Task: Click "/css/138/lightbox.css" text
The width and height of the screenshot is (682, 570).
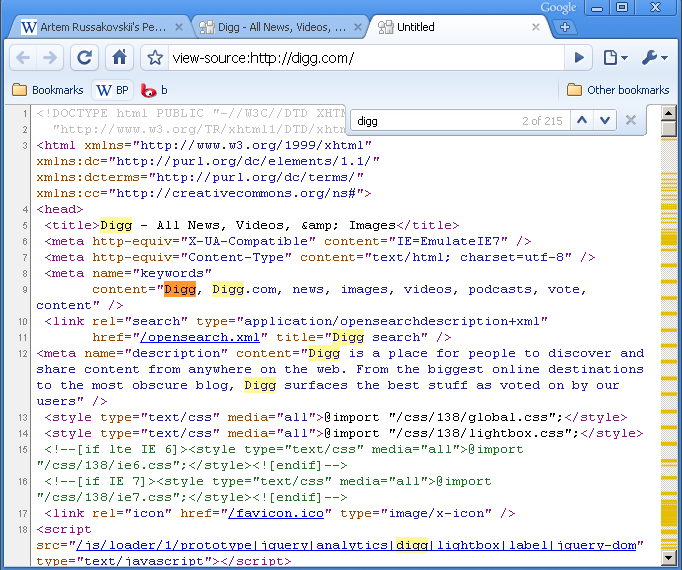Action: tap(481, 433)
